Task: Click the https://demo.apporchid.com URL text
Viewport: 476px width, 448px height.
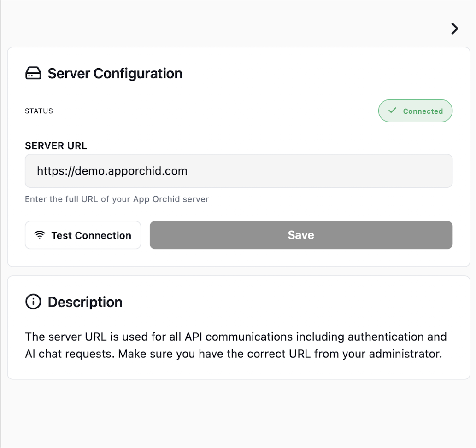Action: coord(112,171)
